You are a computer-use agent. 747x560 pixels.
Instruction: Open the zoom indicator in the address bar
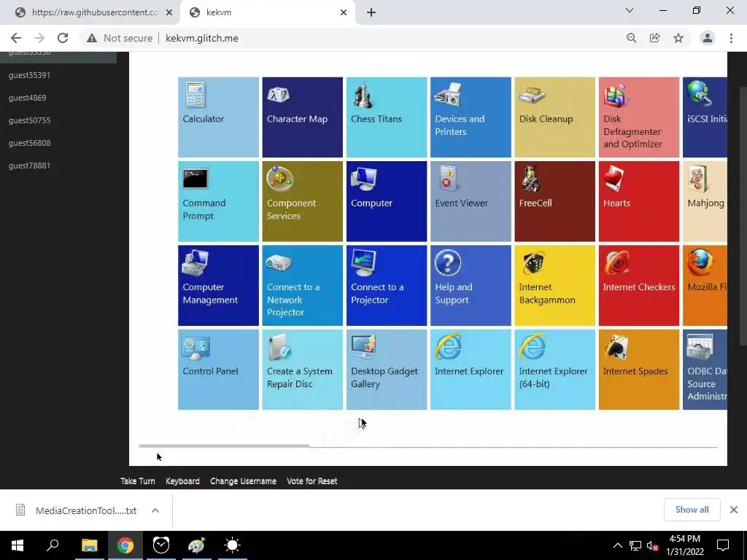click(631, 38)
